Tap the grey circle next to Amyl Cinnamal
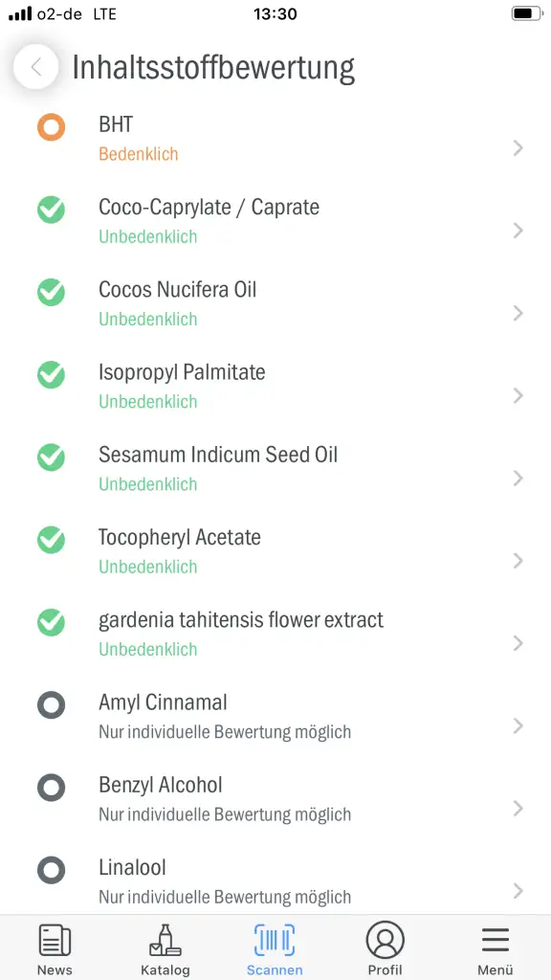551x980 pixels. point(51,705)
